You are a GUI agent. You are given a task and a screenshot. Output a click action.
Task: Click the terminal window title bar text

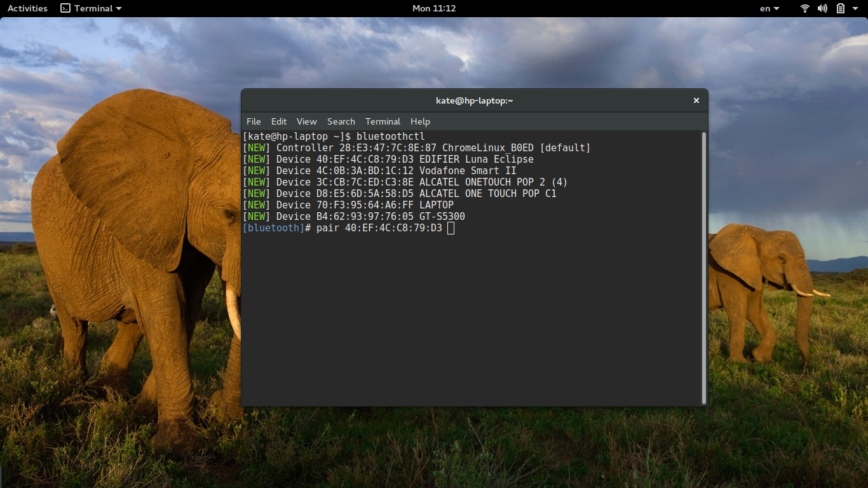coord(474,100)
